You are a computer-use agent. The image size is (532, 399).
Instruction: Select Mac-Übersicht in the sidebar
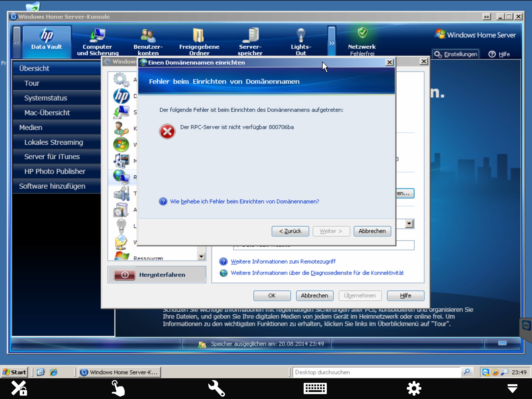(57, 113)
